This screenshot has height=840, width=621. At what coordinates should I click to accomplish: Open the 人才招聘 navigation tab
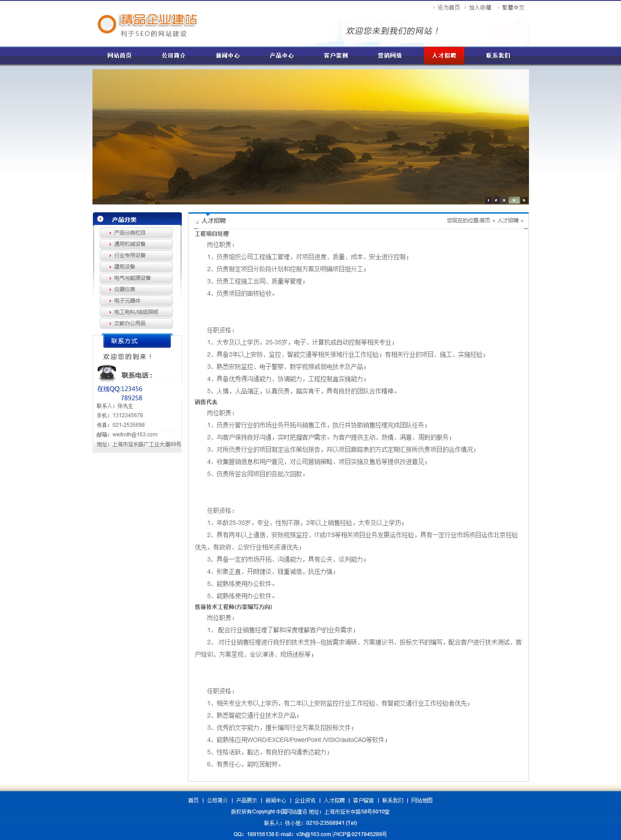click(x=444, y=55)
